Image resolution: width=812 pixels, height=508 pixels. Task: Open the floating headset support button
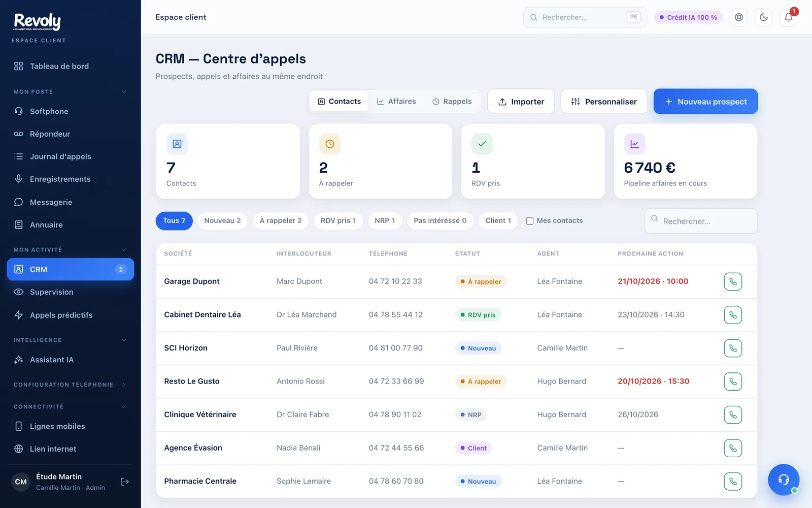coord(784,480)
